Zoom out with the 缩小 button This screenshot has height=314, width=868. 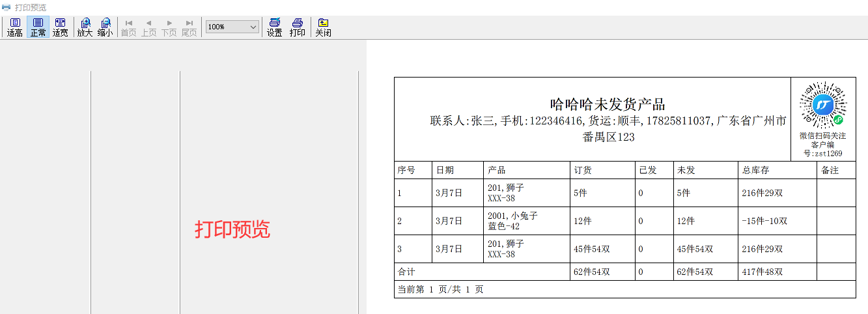(x=105, y=27)
